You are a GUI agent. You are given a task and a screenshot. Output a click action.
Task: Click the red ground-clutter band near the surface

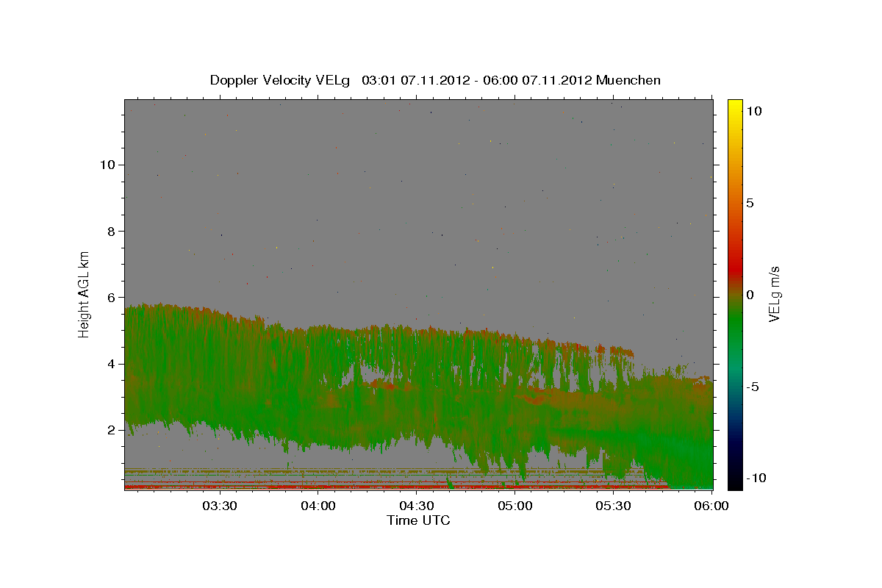pos(397,487)
